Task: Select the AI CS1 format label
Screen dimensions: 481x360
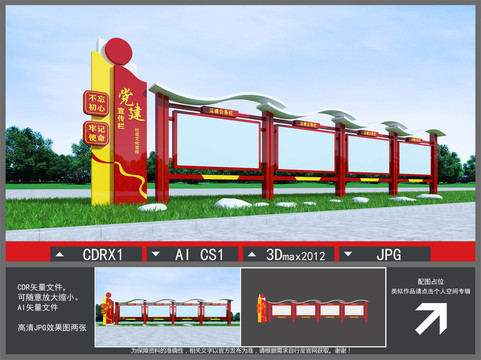Action: [199, 255]
